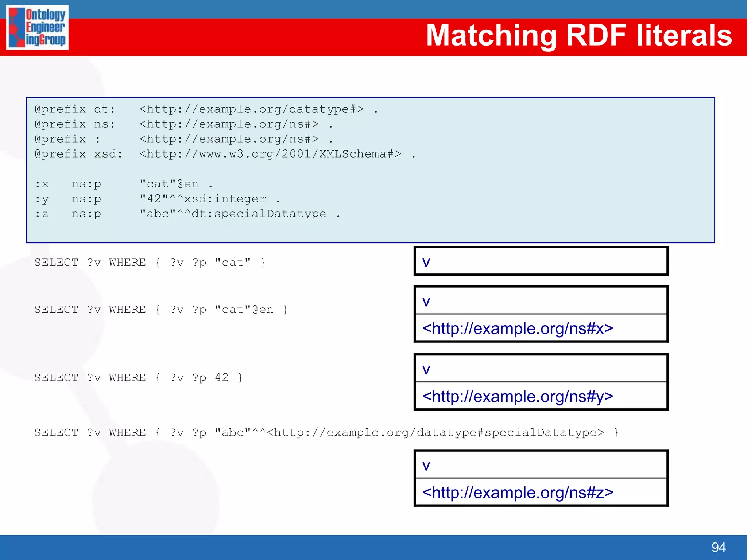Click the @prefix dt declaration line
This screenshot has height=560, width=747.
point(206,109)
